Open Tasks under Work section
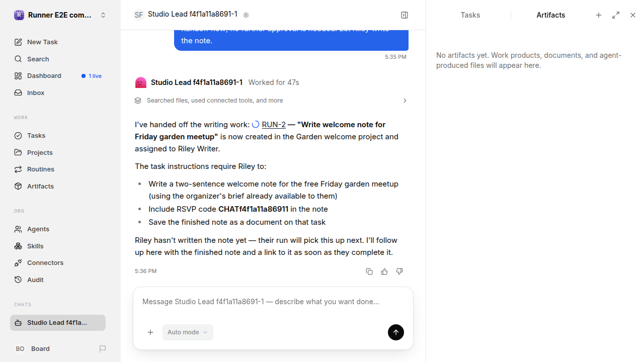 point(58,136)
